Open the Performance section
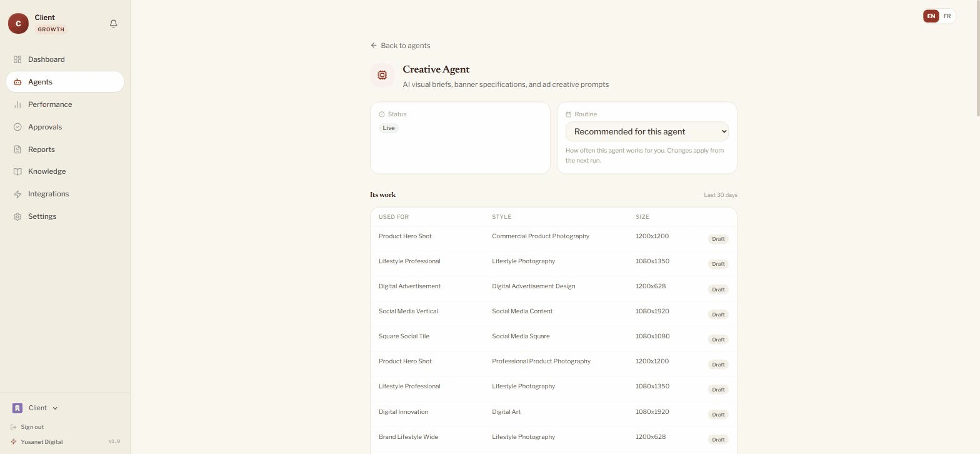This screenshot has height=454, width=980. [x=65, y=104]
